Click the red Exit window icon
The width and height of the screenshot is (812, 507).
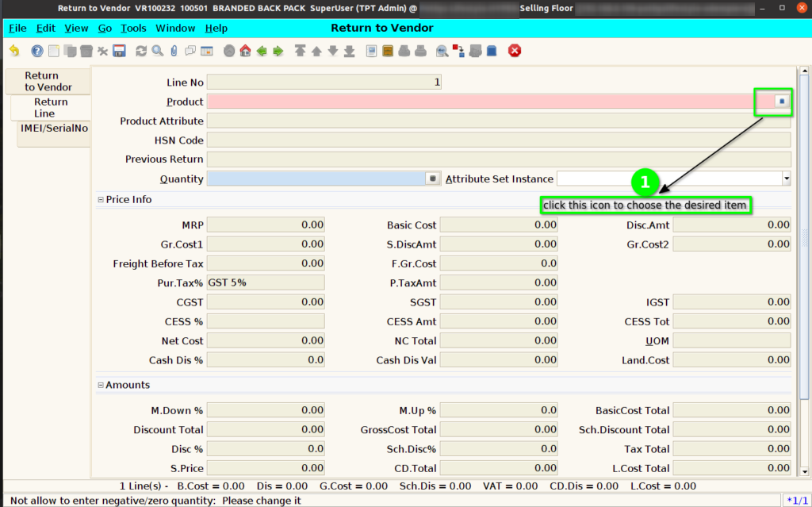click(514, 51)
